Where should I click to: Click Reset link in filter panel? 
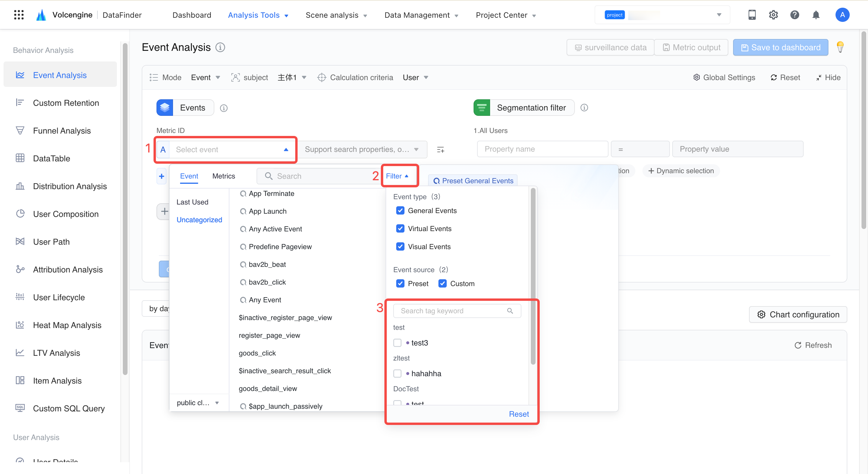(x=519, y=414)
